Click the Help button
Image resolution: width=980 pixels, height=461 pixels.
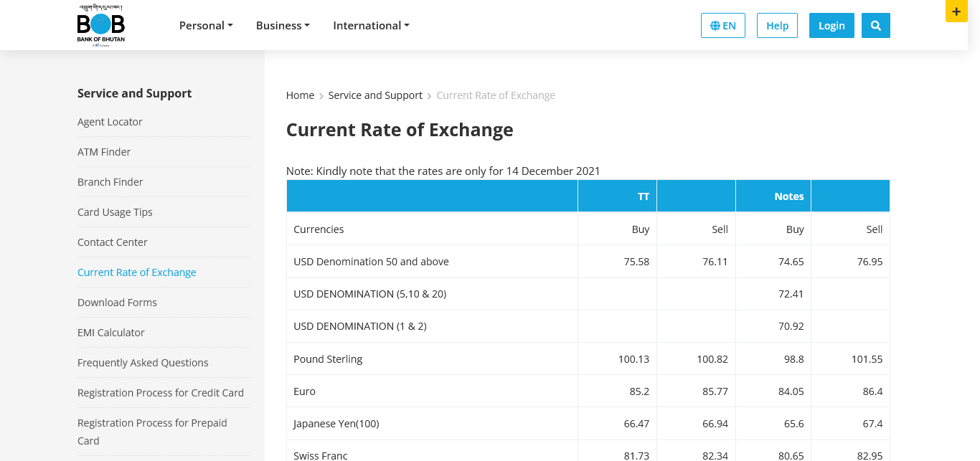coord(777,26)
